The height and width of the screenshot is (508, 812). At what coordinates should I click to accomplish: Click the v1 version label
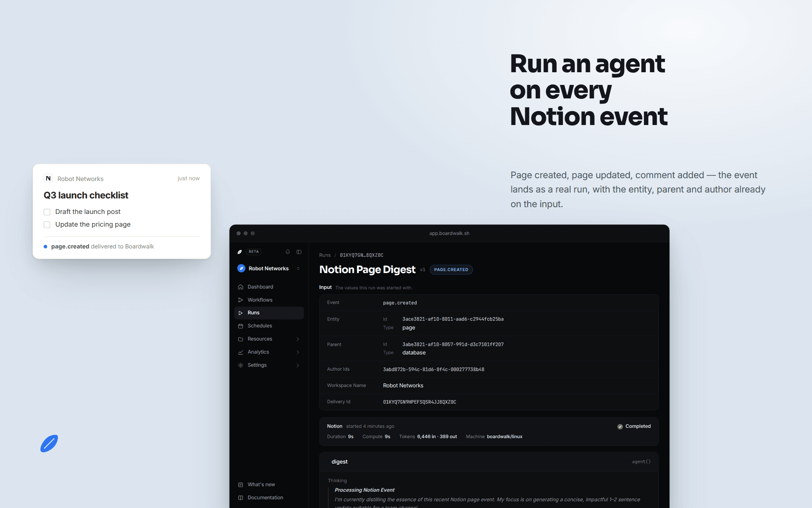[x=422, y=270]
